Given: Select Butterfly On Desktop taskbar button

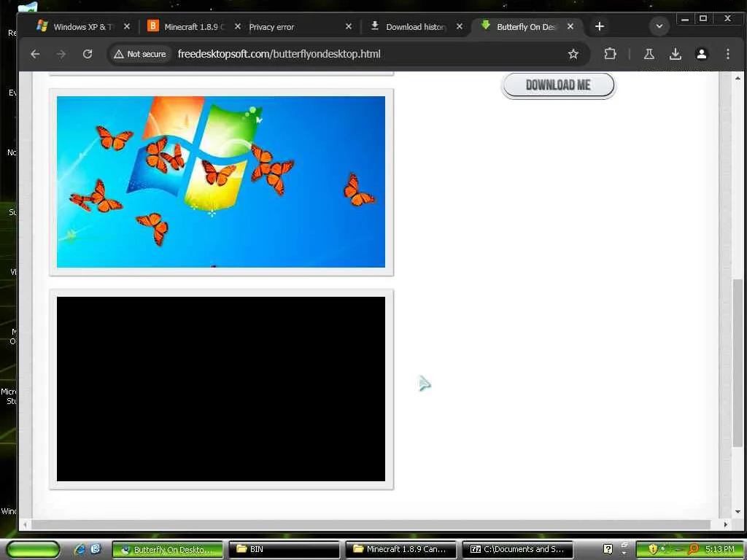Looking at the screenshot, I should click(167, 550).
